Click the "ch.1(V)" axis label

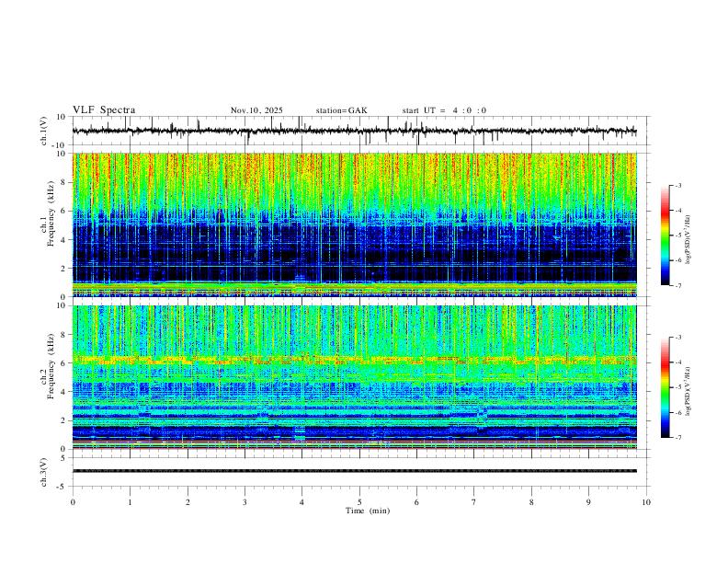44,131
